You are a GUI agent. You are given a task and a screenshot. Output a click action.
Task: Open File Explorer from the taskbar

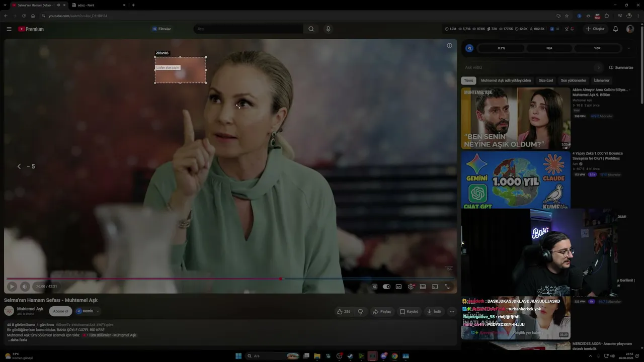[317, 356]
